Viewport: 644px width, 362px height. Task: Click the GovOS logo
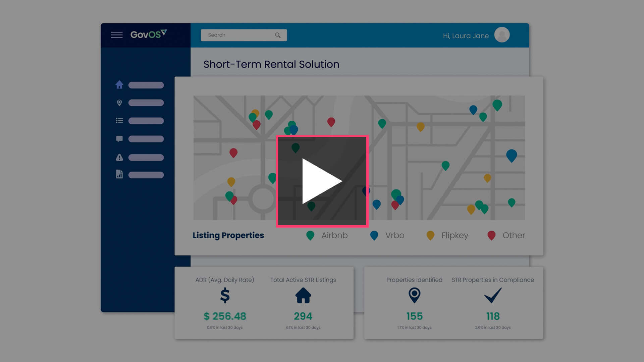point(149,34)
